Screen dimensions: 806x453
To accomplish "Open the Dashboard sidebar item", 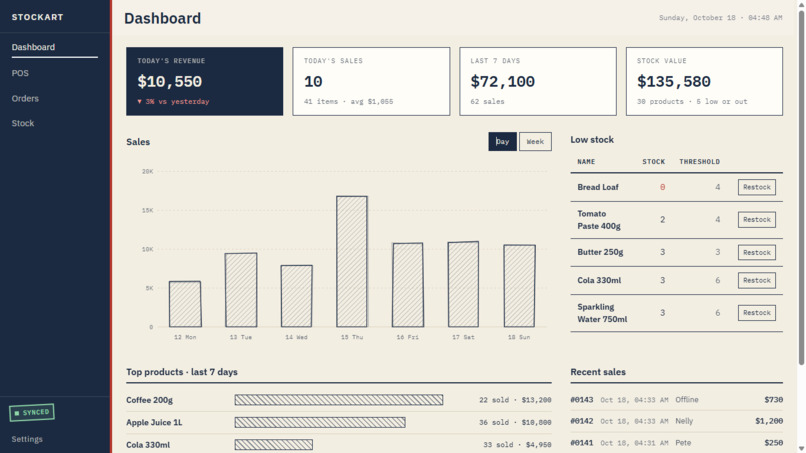I will tap(54, 47).
